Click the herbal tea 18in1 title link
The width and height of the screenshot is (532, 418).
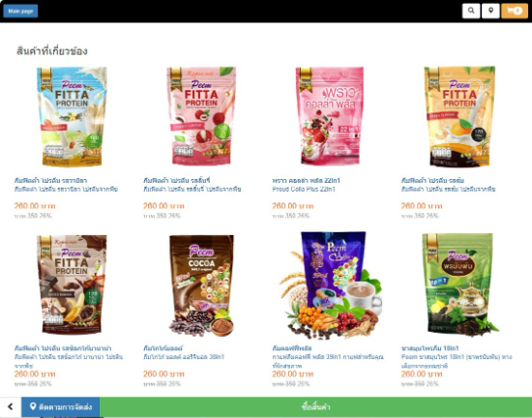click(429, 348)
